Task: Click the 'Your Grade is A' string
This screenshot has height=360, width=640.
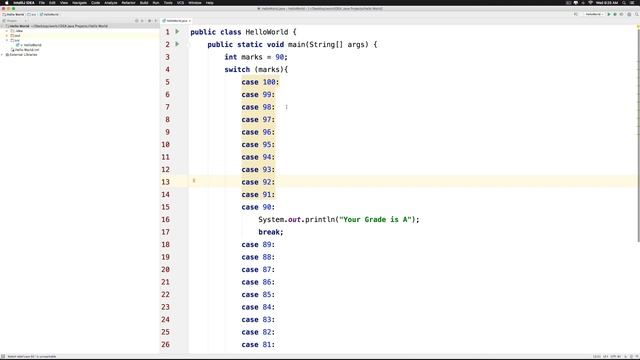Action: 376,220
